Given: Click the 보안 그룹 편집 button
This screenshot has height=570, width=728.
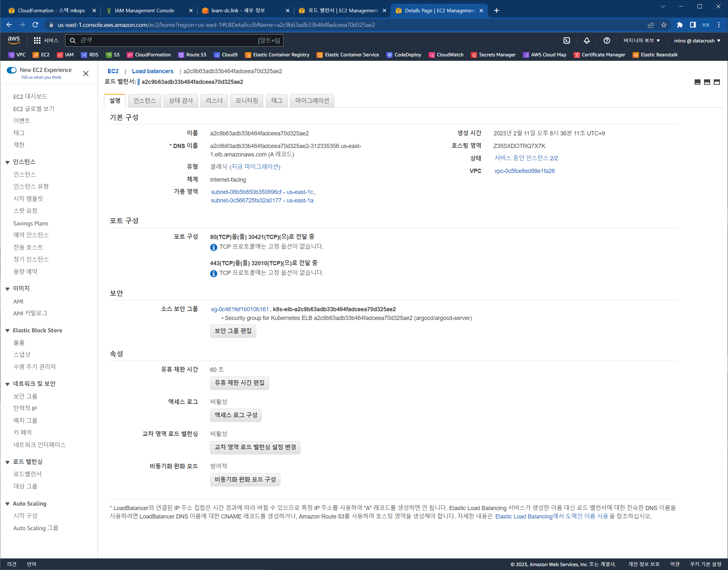Looking at the screenshot, I should click(233, 331).
